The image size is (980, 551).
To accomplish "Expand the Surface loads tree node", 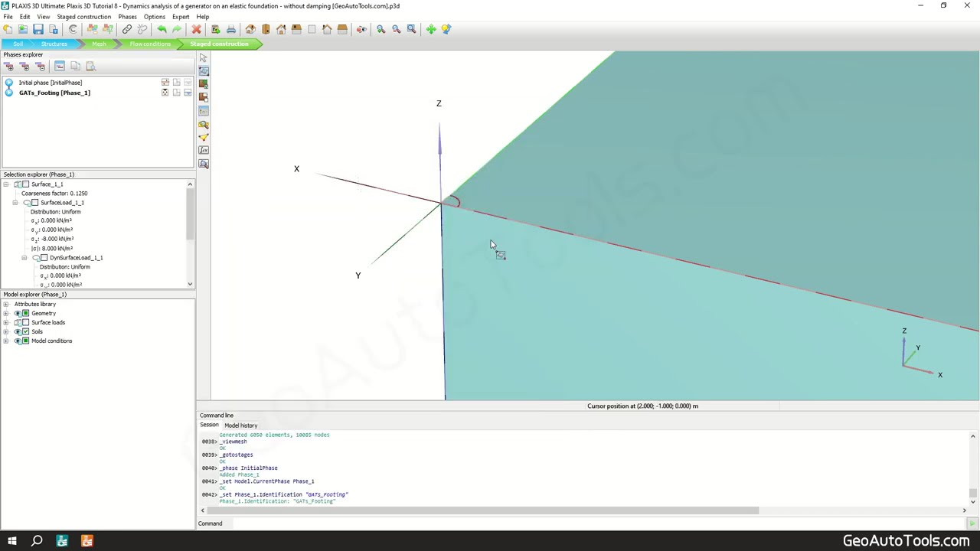I will (x=6, y=323).
